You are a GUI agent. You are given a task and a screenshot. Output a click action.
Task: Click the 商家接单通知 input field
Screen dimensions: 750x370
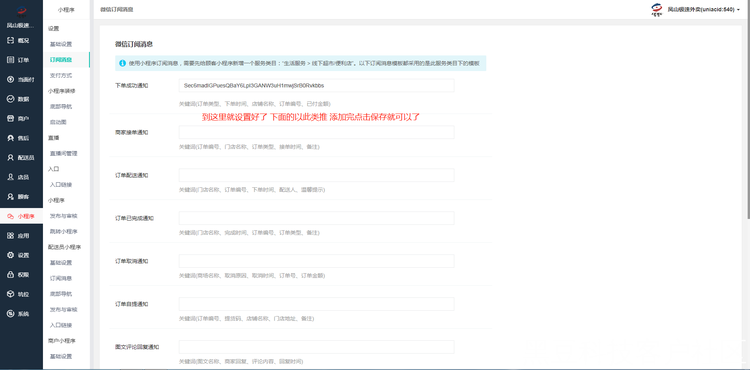316,132
